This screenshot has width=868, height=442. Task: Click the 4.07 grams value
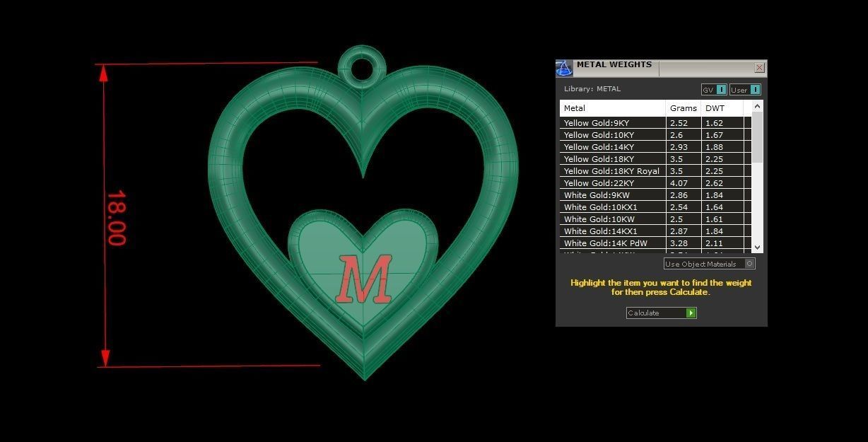pos(679,183)
